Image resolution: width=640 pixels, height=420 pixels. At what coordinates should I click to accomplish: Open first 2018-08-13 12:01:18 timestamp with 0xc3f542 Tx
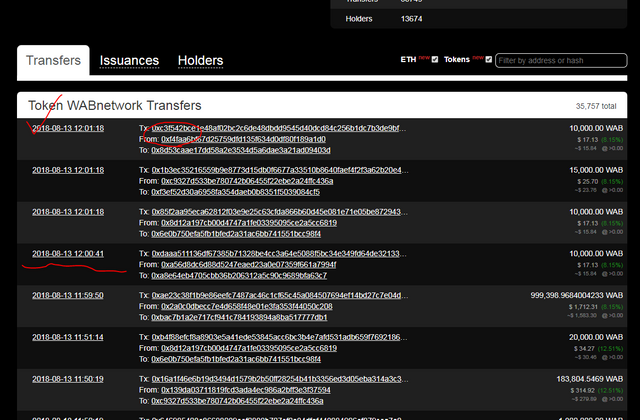(x=68, y=128)
